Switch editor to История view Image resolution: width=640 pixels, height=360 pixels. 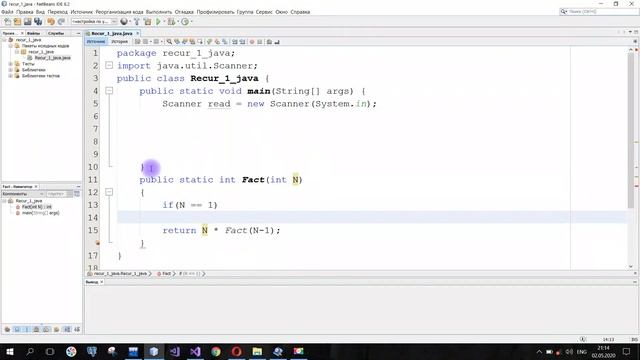coord(120,42)
